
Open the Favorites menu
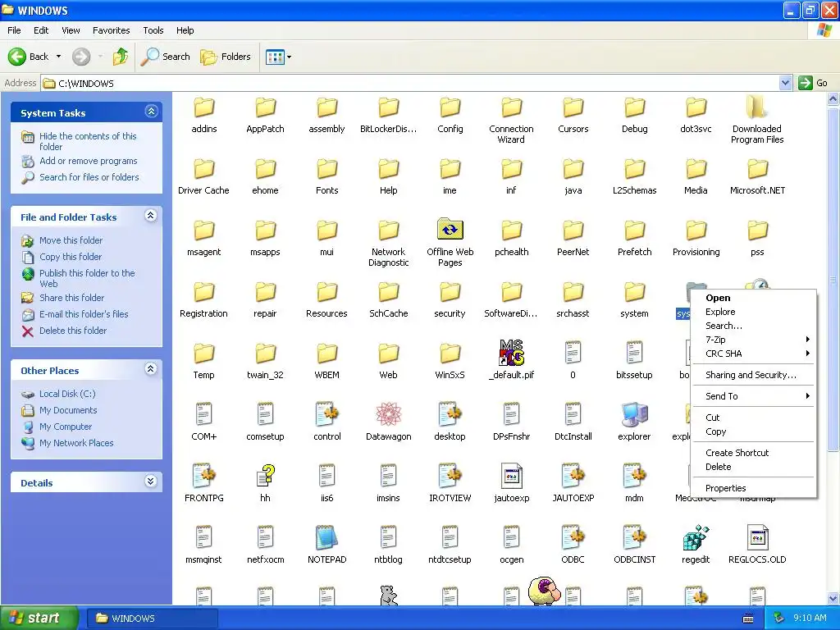[x=111, y=30]
